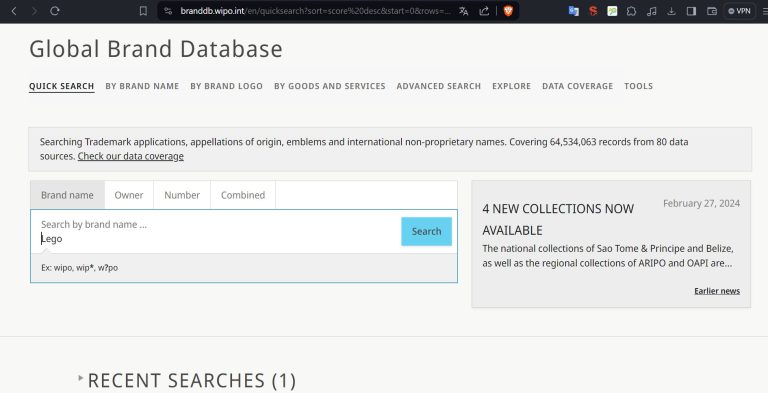The image size is (768, 393).
Task: Click the Global Brand Database title
Action: click(x=156, y=49)
